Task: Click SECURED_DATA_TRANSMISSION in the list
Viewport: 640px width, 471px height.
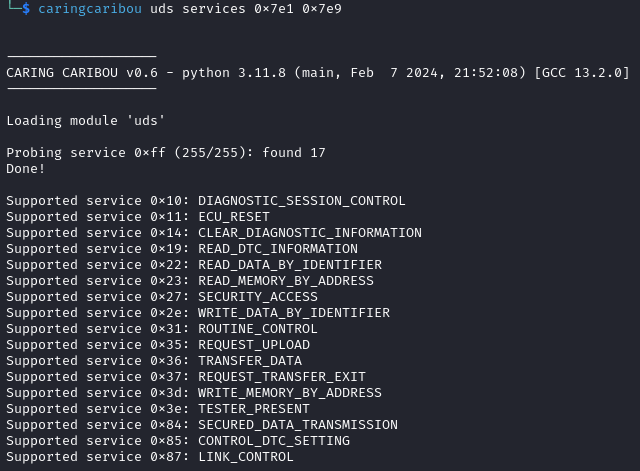Action: (297, 425)
